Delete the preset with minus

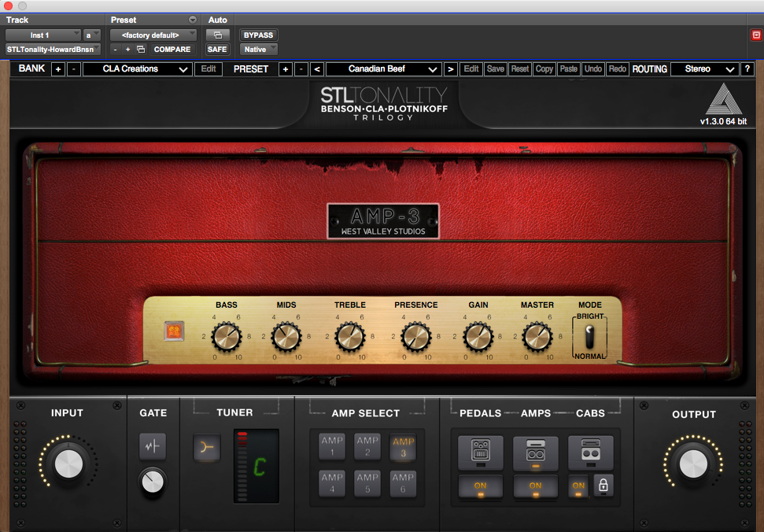pos(301,69)
